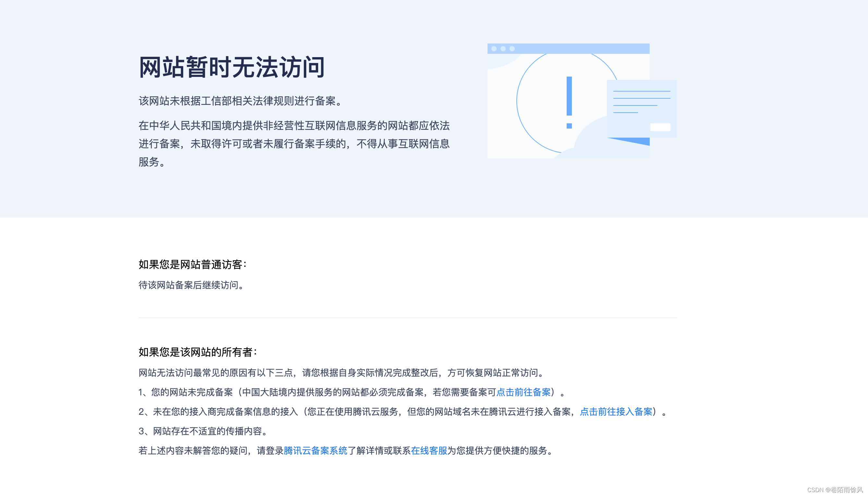Click the '该网站未根据工信部相关法律规则进行备案' sentence
The width and height of the screenshot is (868, 496).
(241, 101)
